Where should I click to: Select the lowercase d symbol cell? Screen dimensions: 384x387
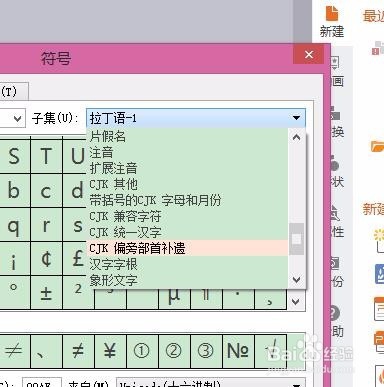(x=75, y=191)
